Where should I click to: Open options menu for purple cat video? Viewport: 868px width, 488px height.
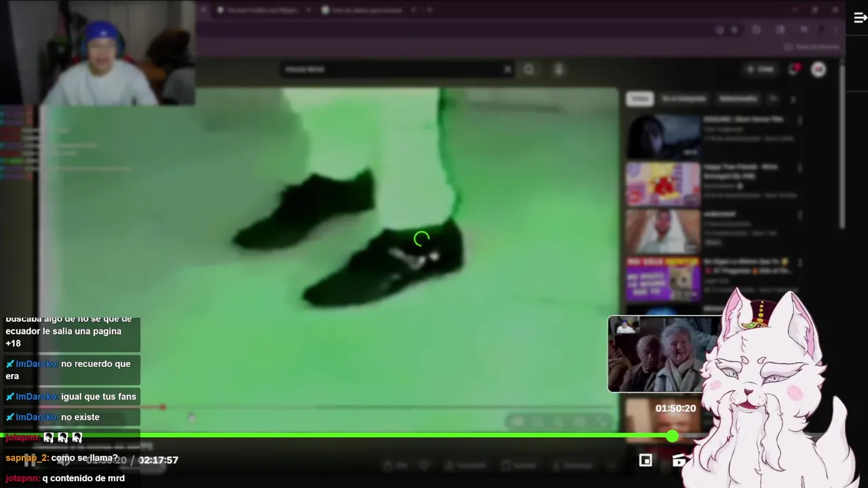800,263
